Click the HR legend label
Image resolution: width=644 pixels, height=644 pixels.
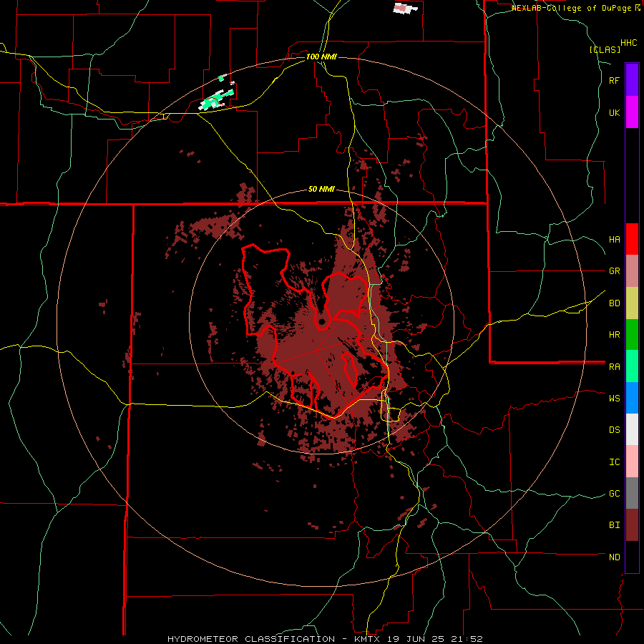click(614, 335)
